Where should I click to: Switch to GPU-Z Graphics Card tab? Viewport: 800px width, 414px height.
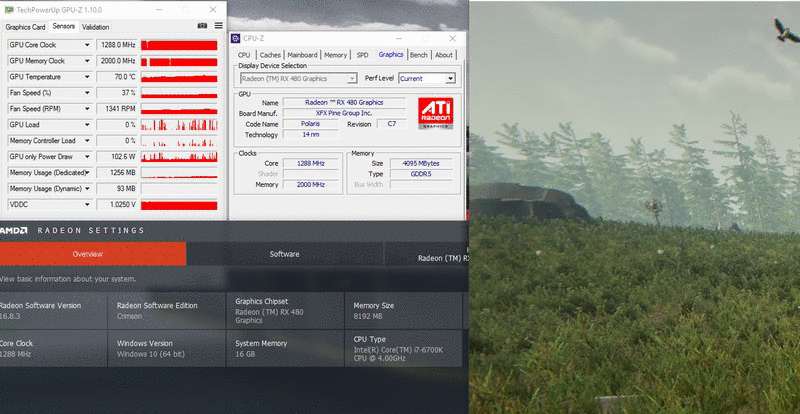pyautogui.click(x=26, y=27)
